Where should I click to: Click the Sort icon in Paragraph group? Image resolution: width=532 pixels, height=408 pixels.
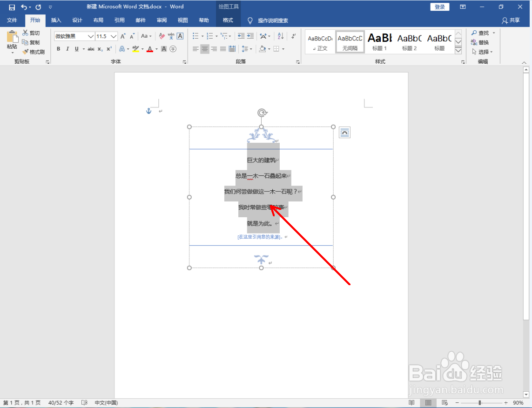tap(280, 36)
